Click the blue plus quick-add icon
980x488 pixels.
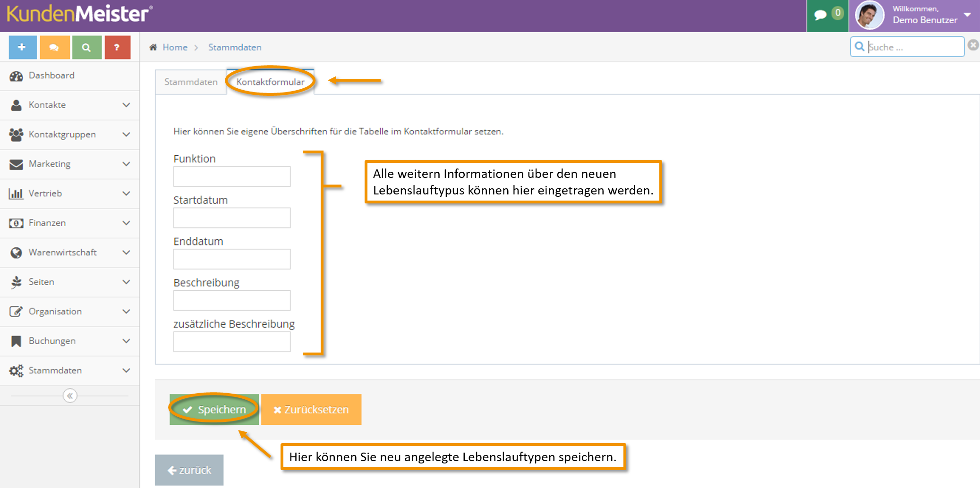tap(22, 47)
